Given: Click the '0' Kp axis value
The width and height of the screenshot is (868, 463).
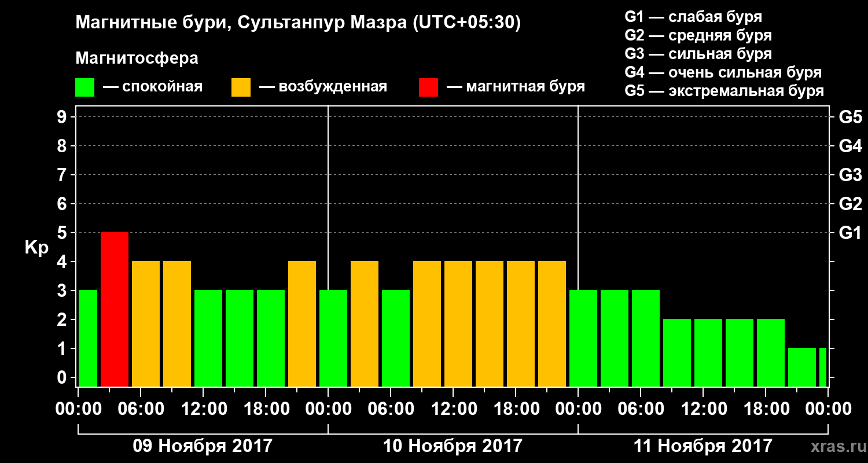Looking at the screenshot, I should 63,377.
